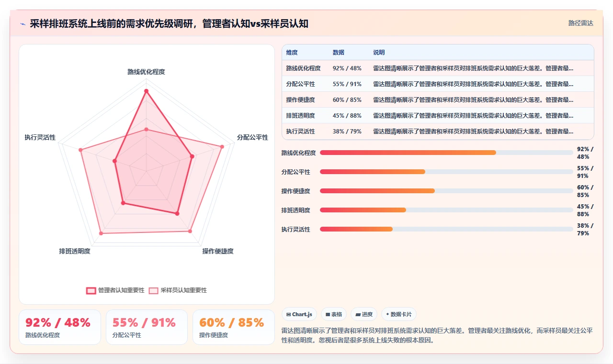The width and height of the screenshot is (613, 364).
Task: Click the lightning icon beside the title
Action: [x=23, y=23]
